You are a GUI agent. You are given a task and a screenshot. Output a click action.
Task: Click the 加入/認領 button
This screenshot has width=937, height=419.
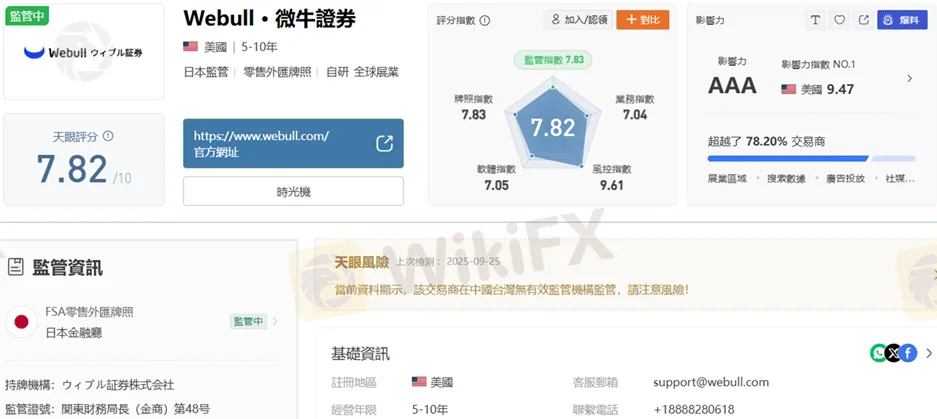pos(579,20)
